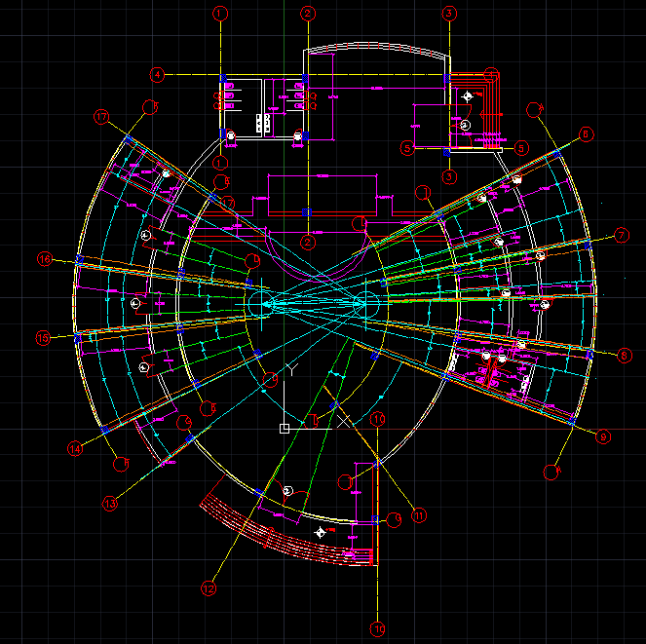The width and height of the screenshot is (646, 644).
Task: Select grid bubble labeled 15
Action: click(43, 338)
